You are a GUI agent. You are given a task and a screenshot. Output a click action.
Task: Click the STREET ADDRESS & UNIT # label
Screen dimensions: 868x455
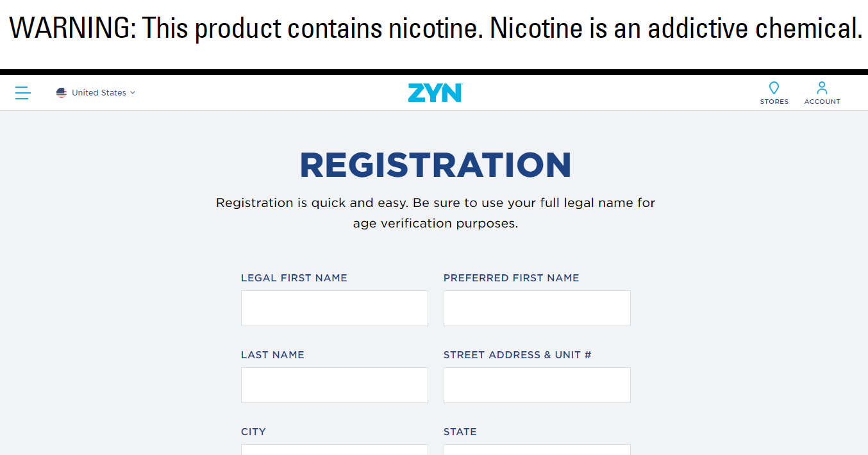tap(517, 355)
